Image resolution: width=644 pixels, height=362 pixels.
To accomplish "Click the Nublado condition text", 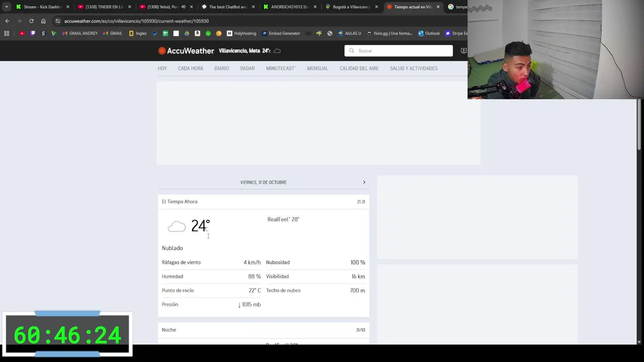I will (x=172, y=248).
